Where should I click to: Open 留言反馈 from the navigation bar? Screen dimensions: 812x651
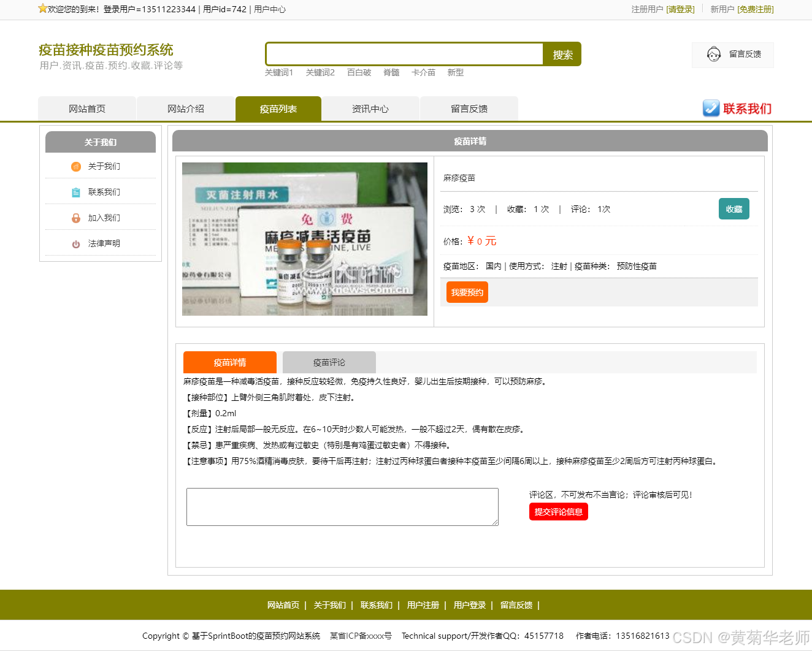pyautogui.click(x=469, y=108)
